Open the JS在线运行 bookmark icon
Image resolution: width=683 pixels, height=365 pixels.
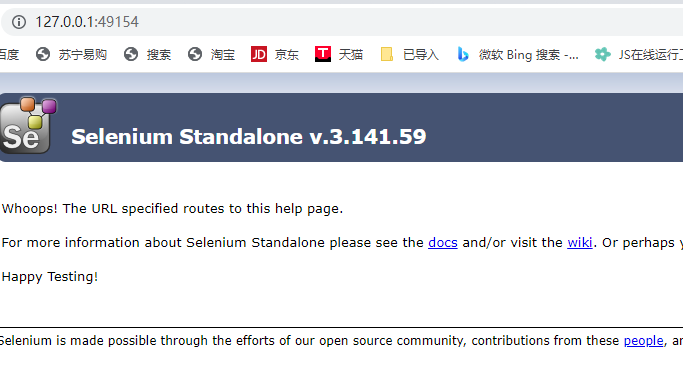tap(602, 54)
